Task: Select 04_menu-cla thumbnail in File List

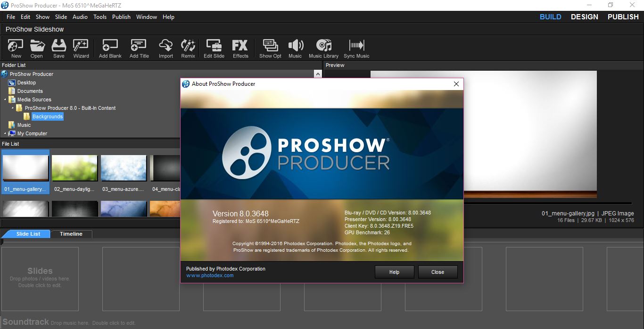Action: 165,171
